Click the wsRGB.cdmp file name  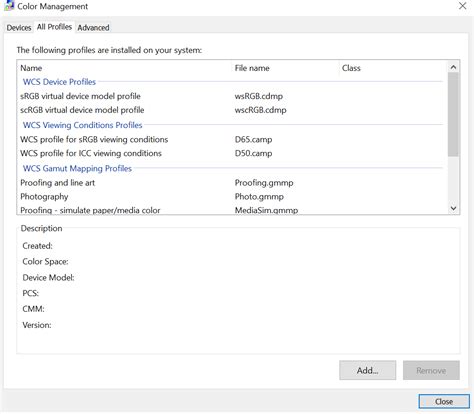tap(259, 96)
